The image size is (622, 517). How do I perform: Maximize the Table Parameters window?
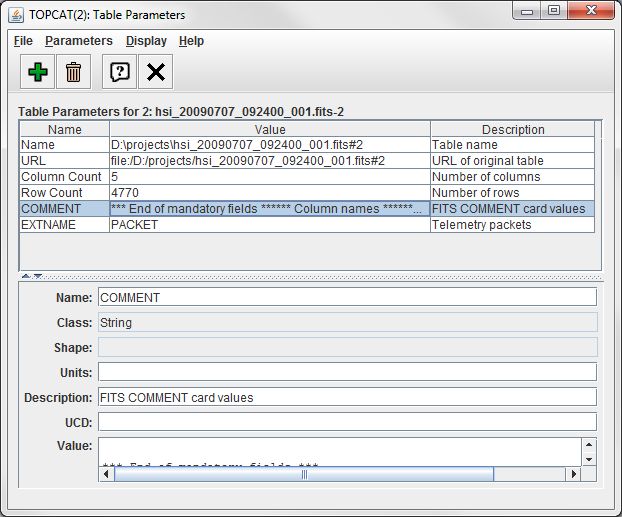point(554,11)
